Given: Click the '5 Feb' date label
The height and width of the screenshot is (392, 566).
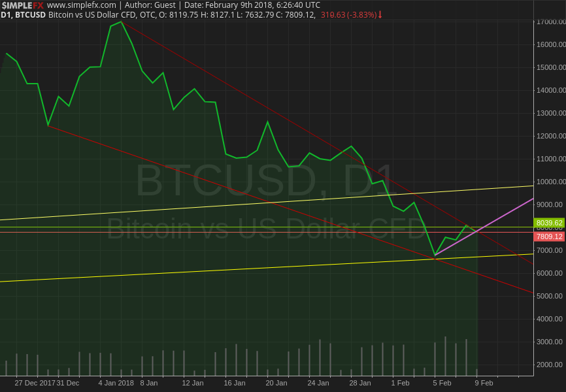Looking at the screenshot, I should (442, 383).
